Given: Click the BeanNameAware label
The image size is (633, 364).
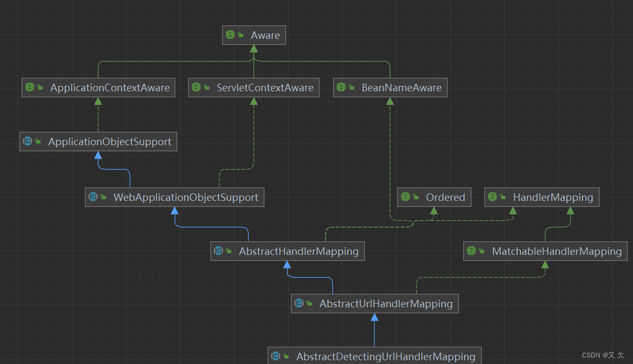Looking at the screenshot, I should pos(401,87).
